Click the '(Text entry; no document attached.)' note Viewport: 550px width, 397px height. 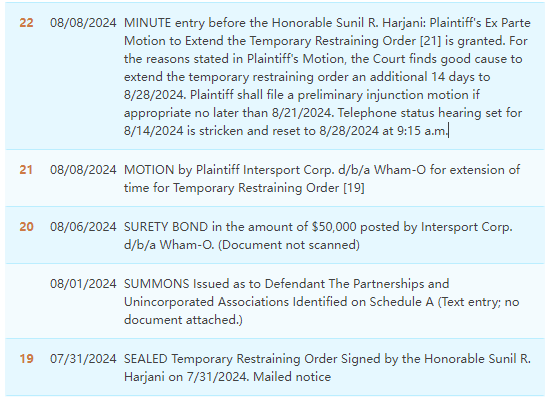pyautogui.click(x=321, y=311)
